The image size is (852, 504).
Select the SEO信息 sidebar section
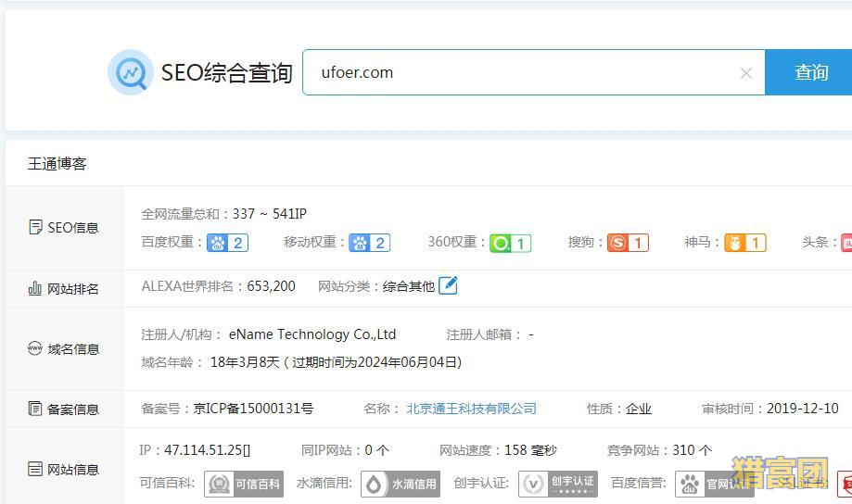coord(64,228)
